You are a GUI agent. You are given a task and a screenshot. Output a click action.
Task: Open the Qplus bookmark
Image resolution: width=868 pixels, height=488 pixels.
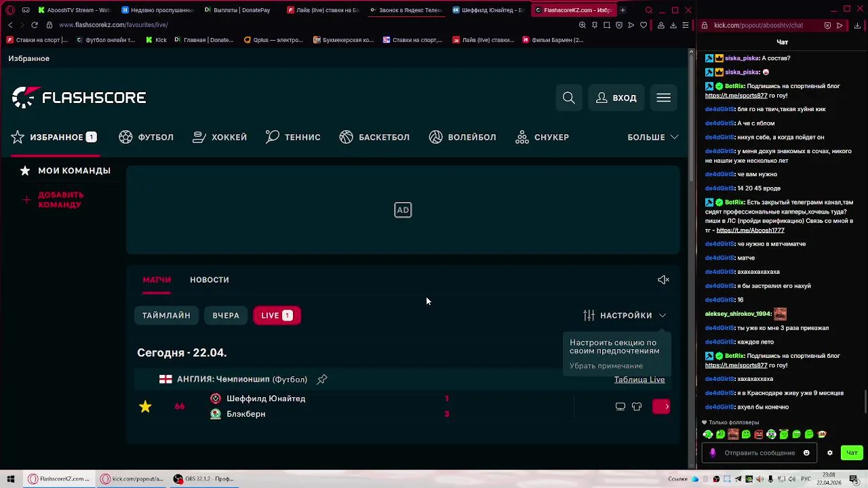click(273, 40)
